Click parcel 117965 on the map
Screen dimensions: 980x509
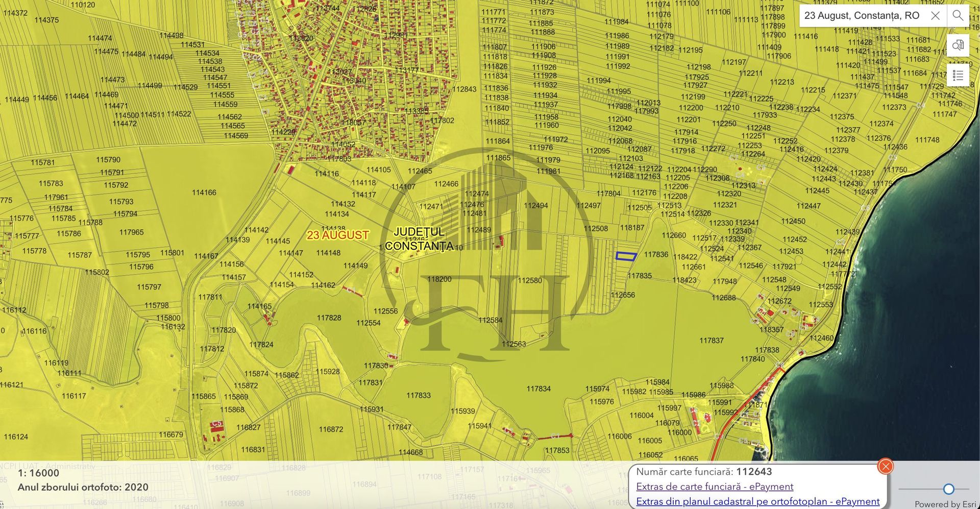131,232
